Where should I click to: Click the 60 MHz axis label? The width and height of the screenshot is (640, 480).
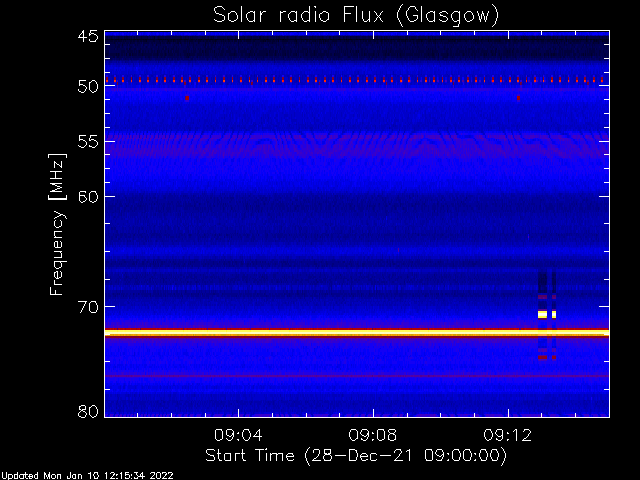point(88,197)
